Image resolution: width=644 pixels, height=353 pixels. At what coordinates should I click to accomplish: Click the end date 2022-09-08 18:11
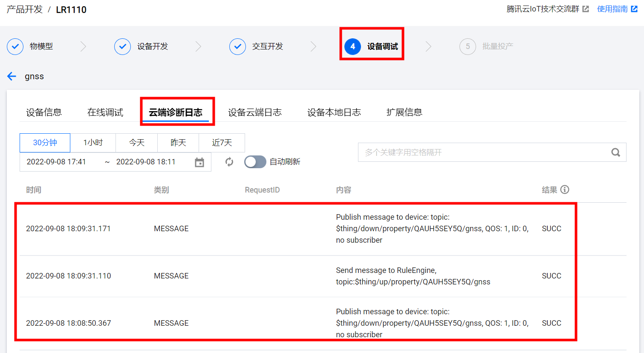click(x=146, y=162)
